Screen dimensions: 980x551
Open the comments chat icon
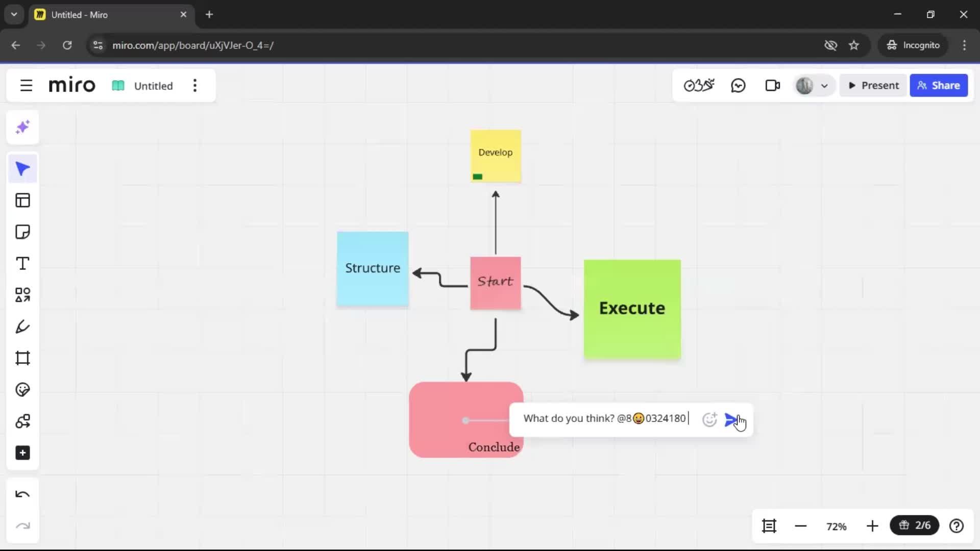click(x=738, y=86)
